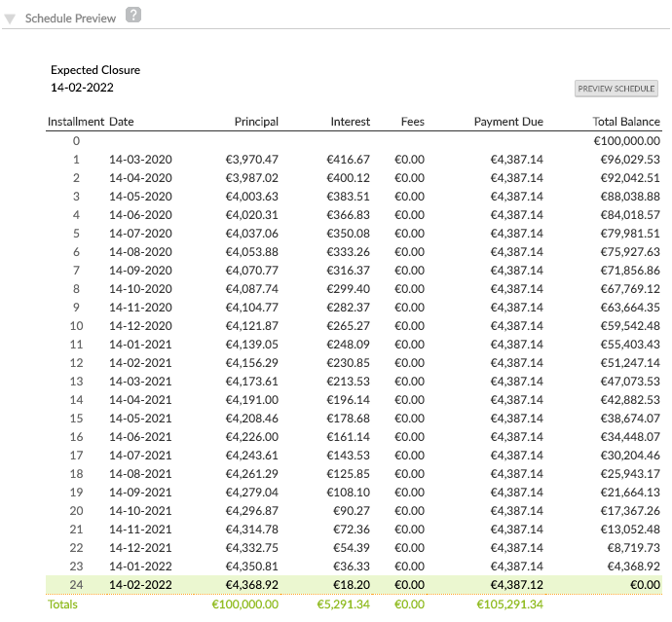This screenshot has height=622, width=672.
Task: Select date 14-11-2020
Action: pos(140,308)
